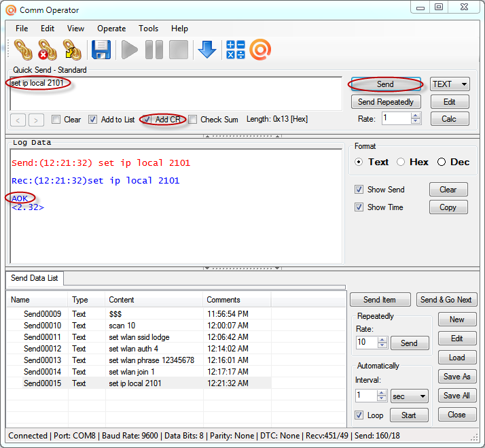
Task: Open the Edit menu
Action: [x=48, y=29]
